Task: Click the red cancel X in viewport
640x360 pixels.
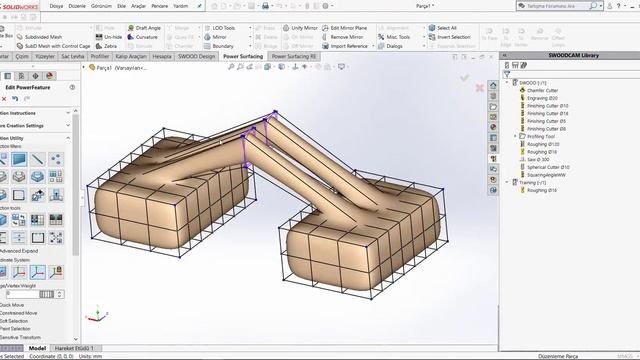Action: click(x=480, y=87)
